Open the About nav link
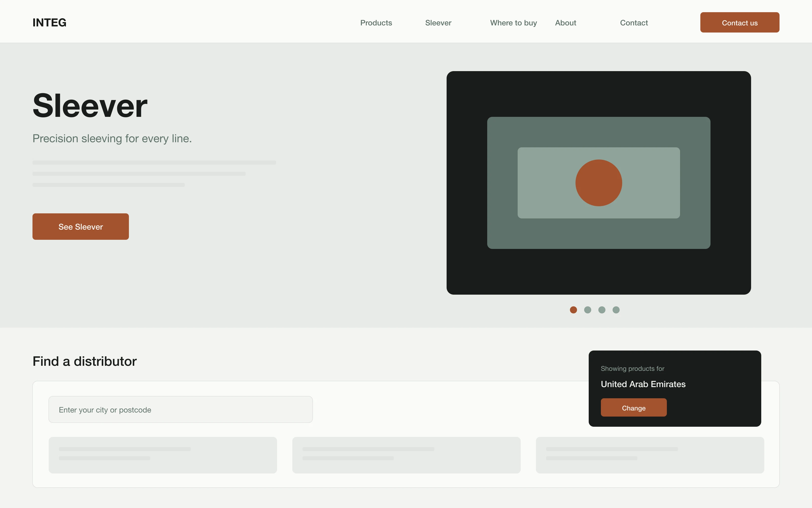This screenshot has width=812, height=508. 565,23
